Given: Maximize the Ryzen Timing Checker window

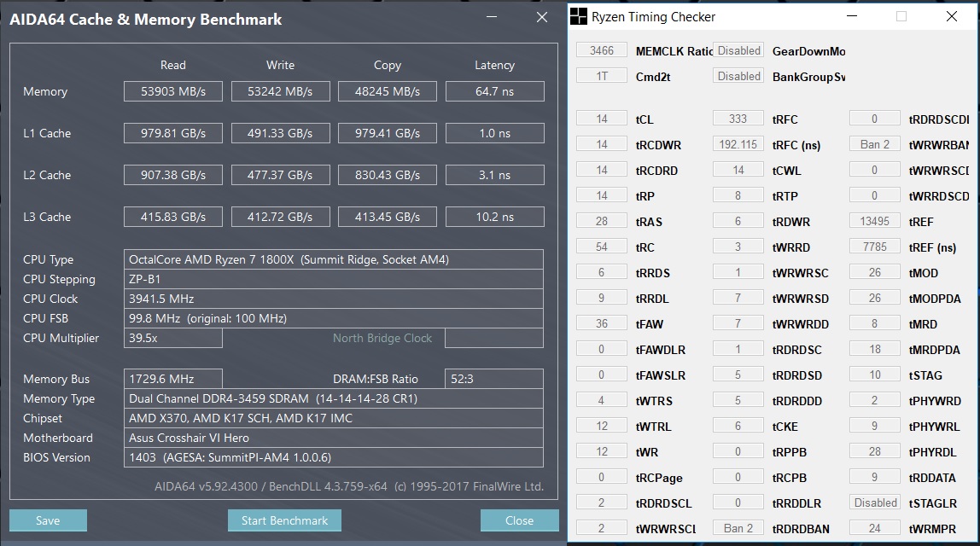Looking at the screenshot, I should pos(901,16).
